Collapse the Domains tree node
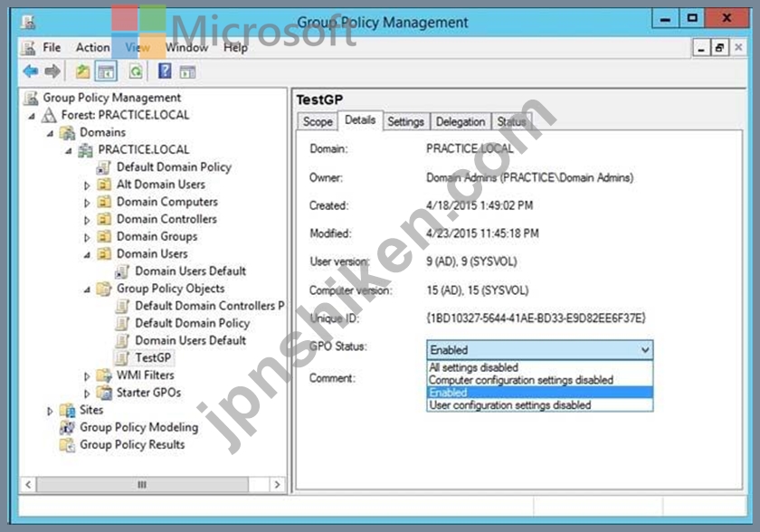The width and height of the screenshot is (760, 532). click(x=50, y=133)
